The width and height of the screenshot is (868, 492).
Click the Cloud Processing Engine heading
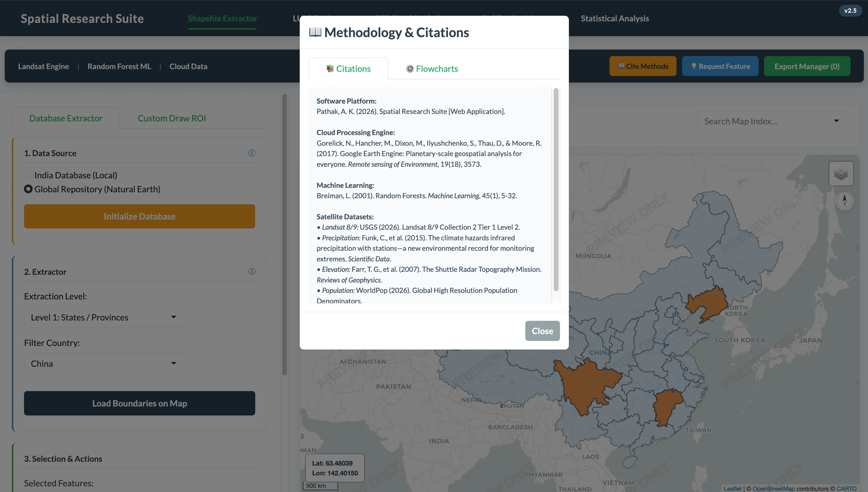pyautogui.click(x=356, y=132)
